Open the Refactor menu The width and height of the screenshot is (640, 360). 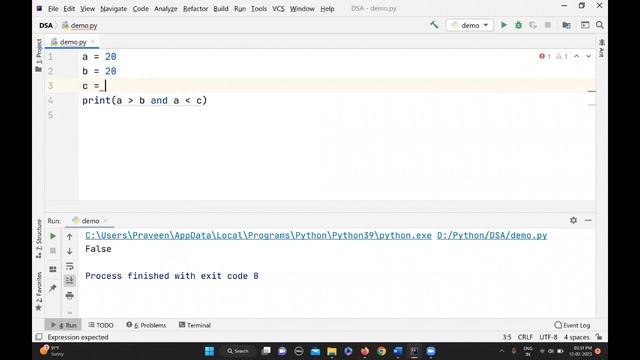(195, 9)
